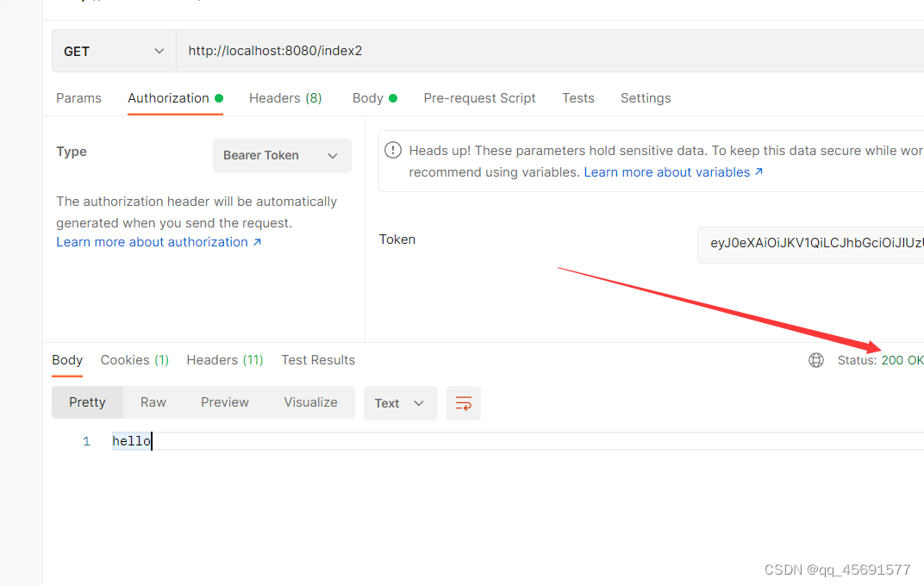Click the Learn more about authorization link
924x585 pixels.
coord(153,241)
